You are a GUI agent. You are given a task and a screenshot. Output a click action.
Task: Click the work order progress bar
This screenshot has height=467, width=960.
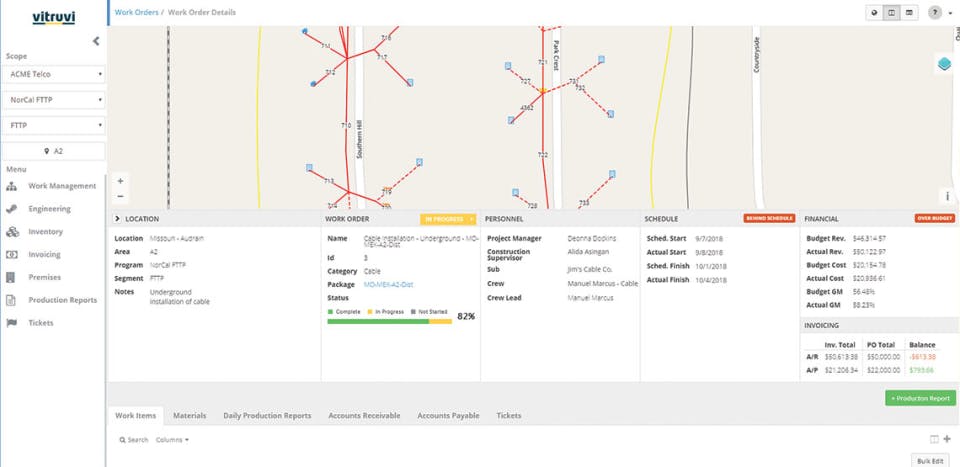(389, 321)
